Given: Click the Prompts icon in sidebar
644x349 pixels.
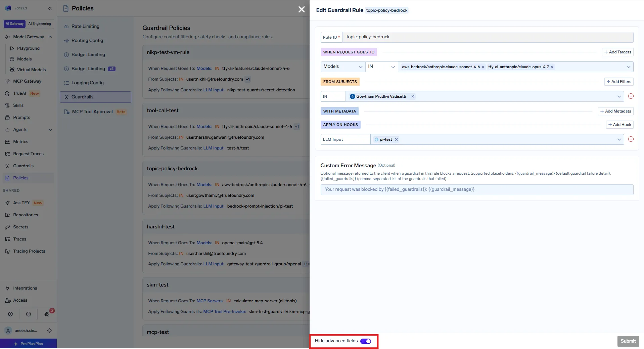Looking at the screenshot, I should pos(7,118).
